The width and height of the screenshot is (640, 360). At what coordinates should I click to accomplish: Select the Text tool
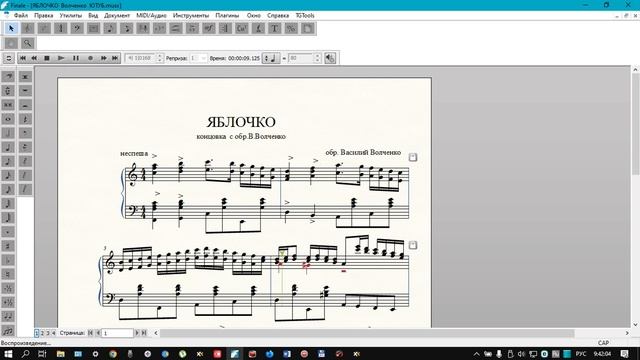[x=275, y=28]
